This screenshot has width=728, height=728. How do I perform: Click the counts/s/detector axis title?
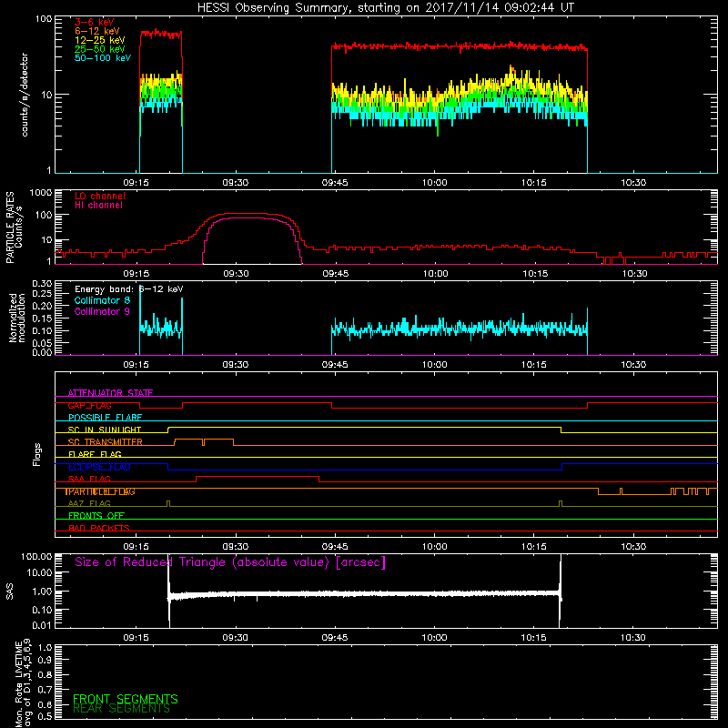click(25, 95)
